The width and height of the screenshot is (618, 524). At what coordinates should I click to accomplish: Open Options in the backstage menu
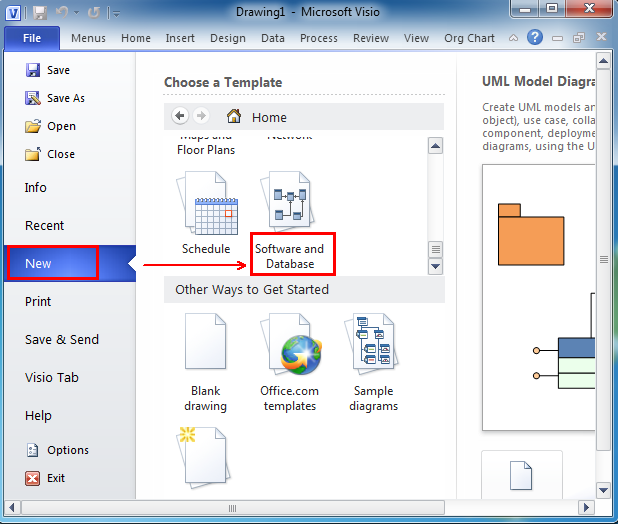(x=58, y=450)
